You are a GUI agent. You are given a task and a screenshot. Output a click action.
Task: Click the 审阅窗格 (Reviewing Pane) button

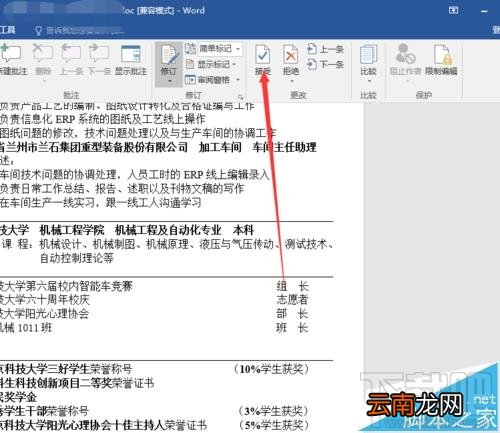click(208, 80)
